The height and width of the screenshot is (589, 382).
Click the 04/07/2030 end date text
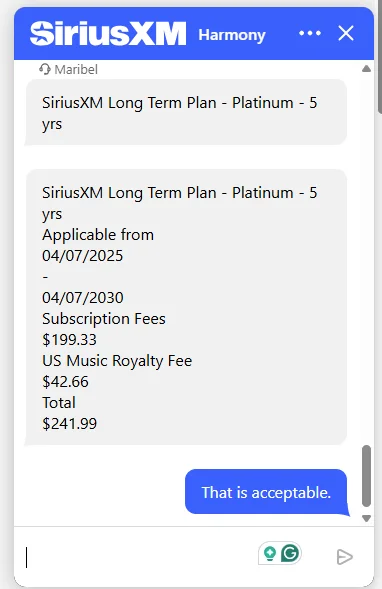point(83,298)
